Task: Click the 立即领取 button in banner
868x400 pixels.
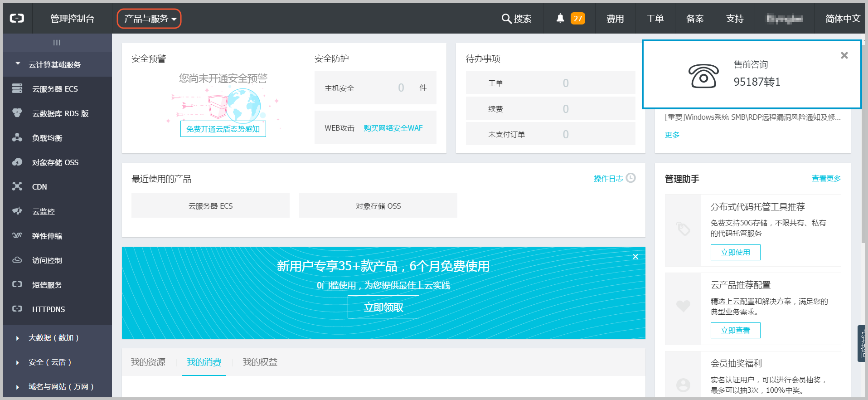Action: (x=383, y=307)
